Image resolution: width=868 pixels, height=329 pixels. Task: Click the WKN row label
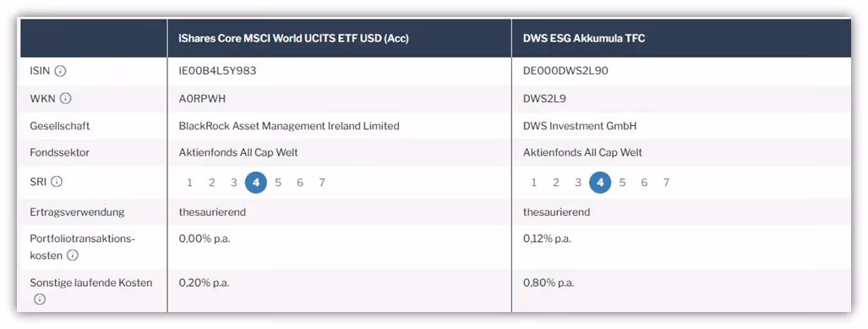coord(42,99)
